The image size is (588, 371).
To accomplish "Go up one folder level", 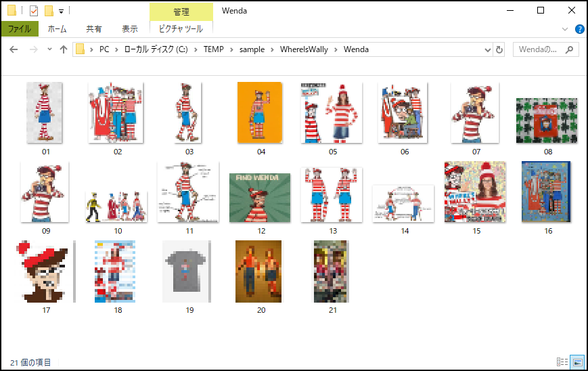I will (64, 49).
